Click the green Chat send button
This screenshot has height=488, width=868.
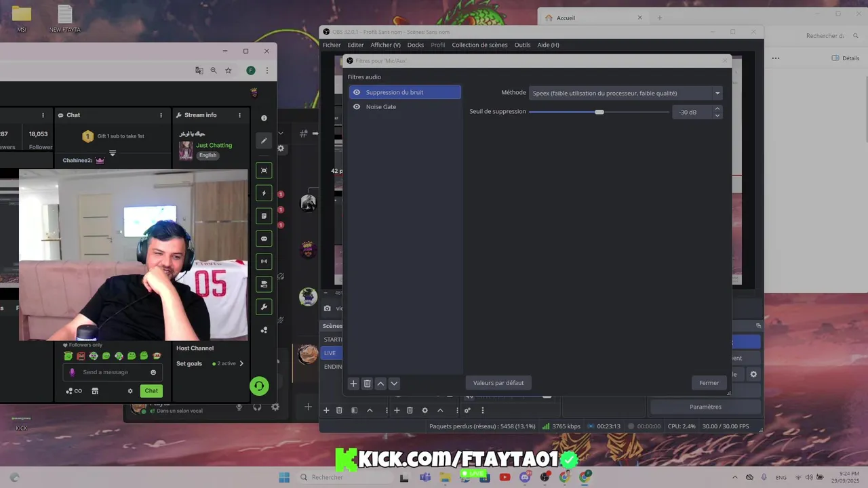[151, 390]
